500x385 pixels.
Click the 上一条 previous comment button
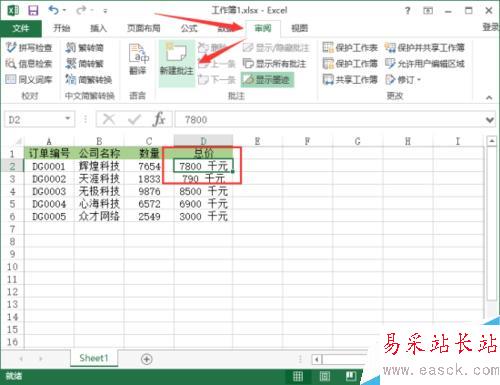click(x=217, y=64)
